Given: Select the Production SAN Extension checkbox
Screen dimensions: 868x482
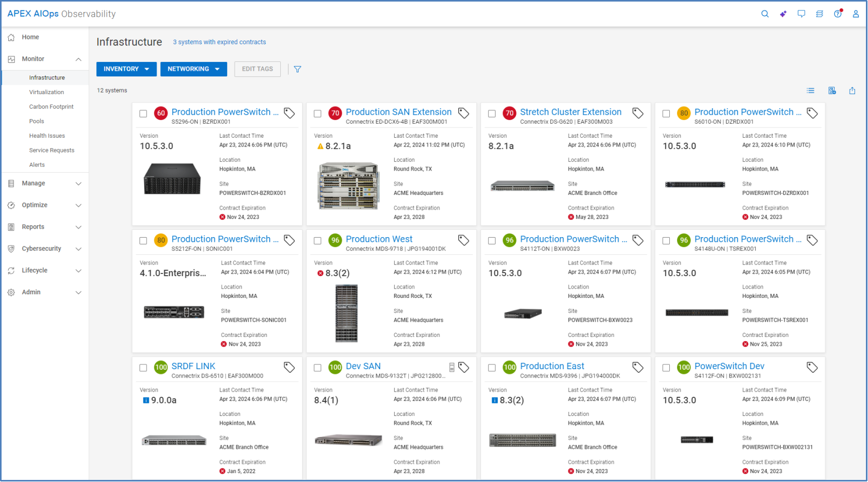Looking at the screenshot, I should tap(317, 113).
